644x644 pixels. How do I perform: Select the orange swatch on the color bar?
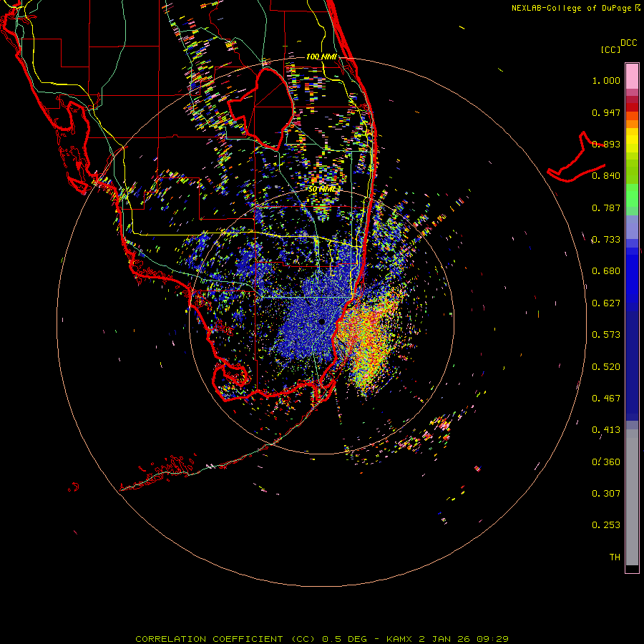[x=632, y=124]
